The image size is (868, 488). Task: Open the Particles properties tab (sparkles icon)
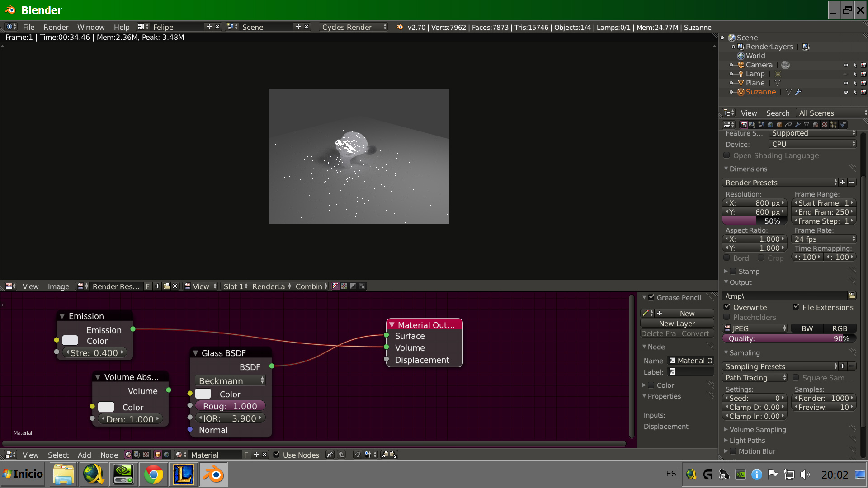[834, 125]
